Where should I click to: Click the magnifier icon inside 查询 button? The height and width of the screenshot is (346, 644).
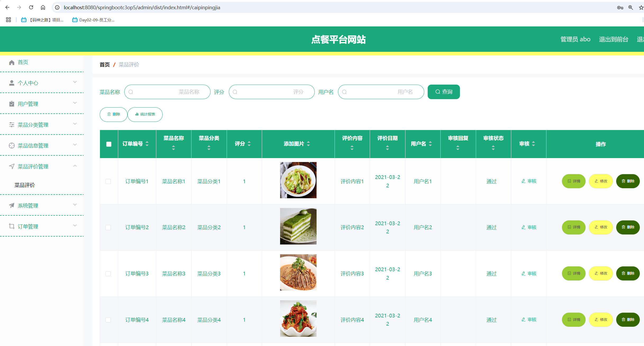[x=438, y=92]
